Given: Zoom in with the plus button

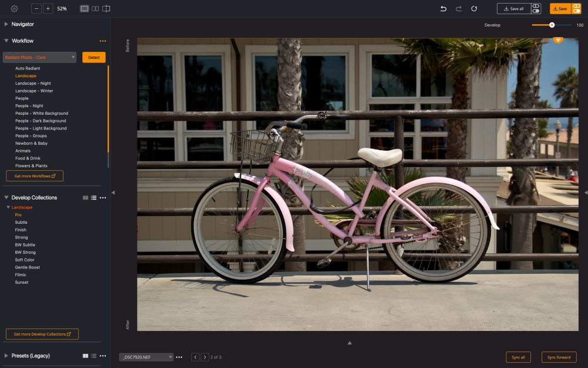Looking at the screenshot, I should [48, 9].
